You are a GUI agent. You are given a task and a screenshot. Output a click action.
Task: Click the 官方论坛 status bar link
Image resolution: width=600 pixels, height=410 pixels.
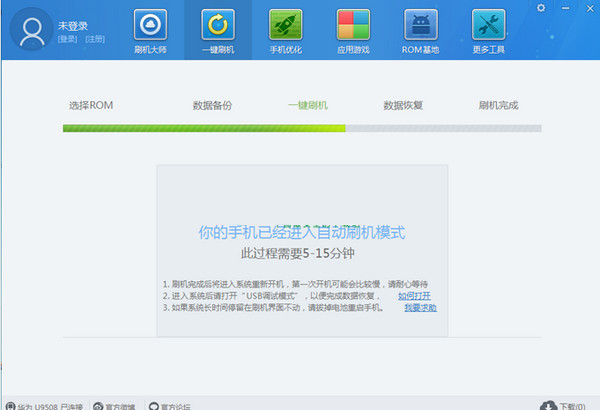click(x=170, y=406)
